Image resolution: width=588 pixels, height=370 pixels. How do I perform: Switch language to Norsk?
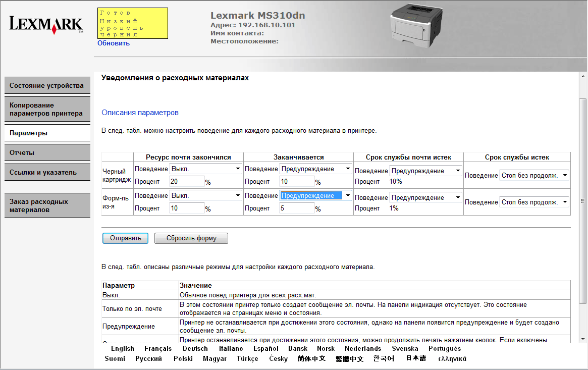click(326, 349)
